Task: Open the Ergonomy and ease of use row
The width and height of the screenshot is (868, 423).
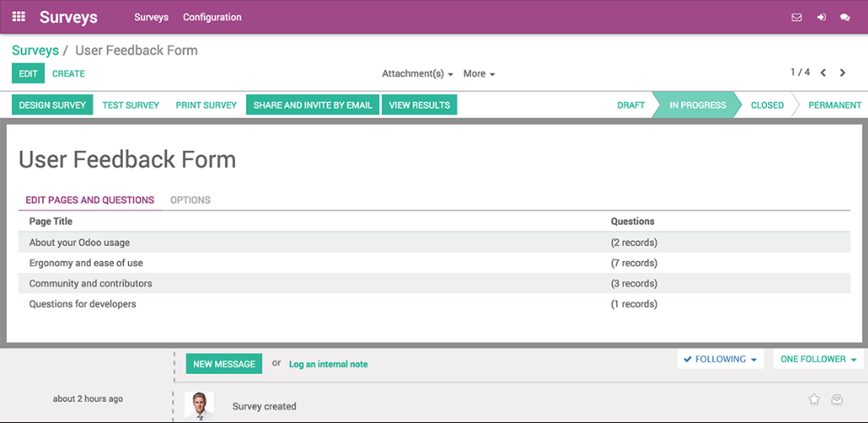Action: point(434,263)
